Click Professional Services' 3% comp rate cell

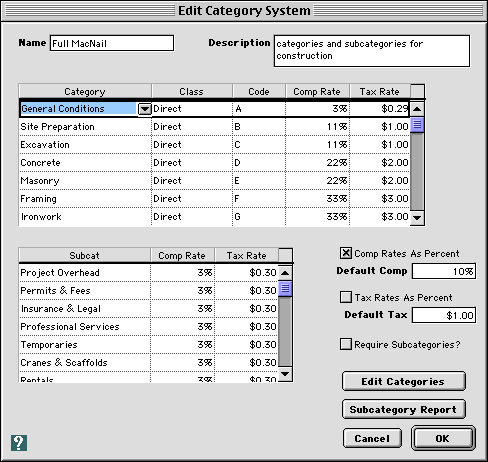pyautogui.click(x=183, y=327)
